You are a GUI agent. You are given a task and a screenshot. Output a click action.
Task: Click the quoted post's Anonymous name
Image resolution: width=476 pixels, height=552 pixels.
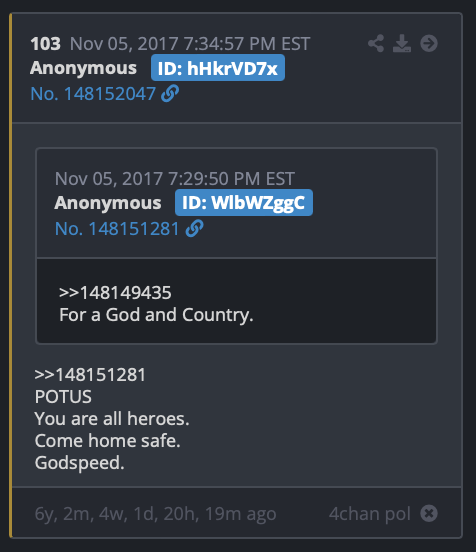point(108,203)
